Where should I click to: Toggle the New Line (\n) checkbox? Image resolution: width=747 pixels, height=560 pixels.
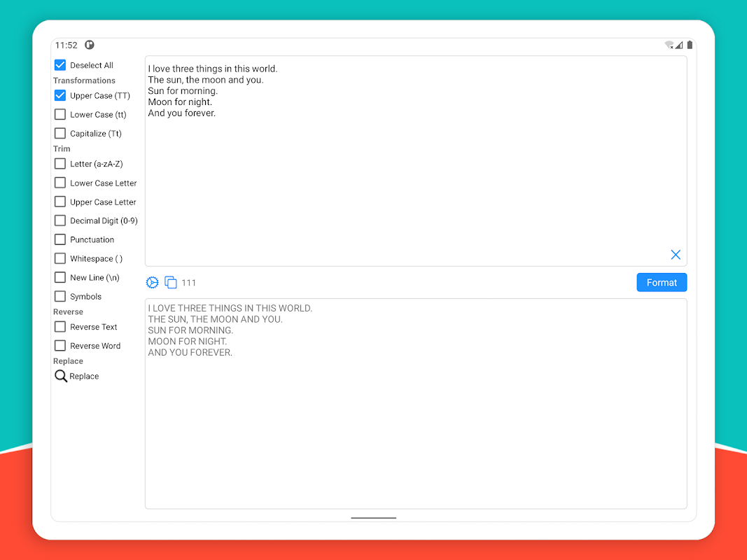tap(60, 278)
